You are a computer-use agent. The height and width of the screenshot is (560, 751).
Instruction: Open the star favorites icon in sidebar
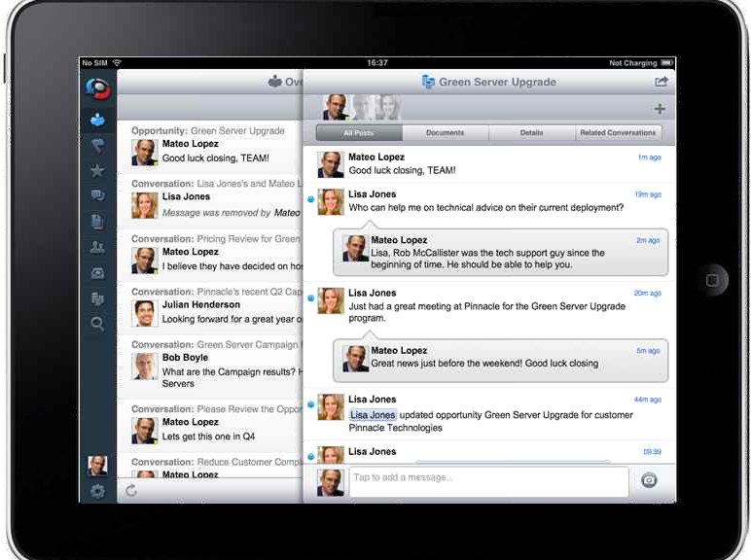[97, 171]
